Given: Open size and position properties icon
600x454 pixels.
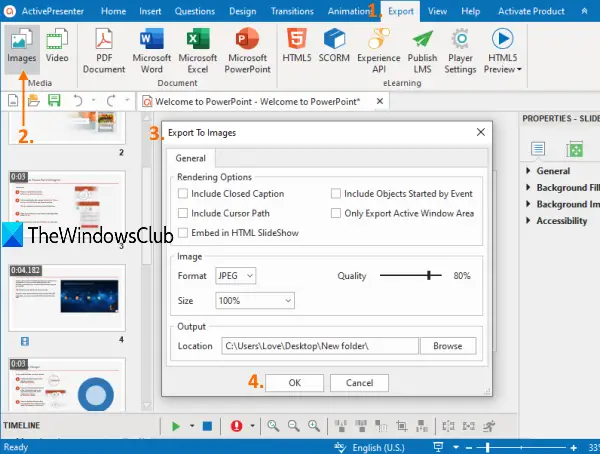Looking at the screenshot, I should coord(575,149).
